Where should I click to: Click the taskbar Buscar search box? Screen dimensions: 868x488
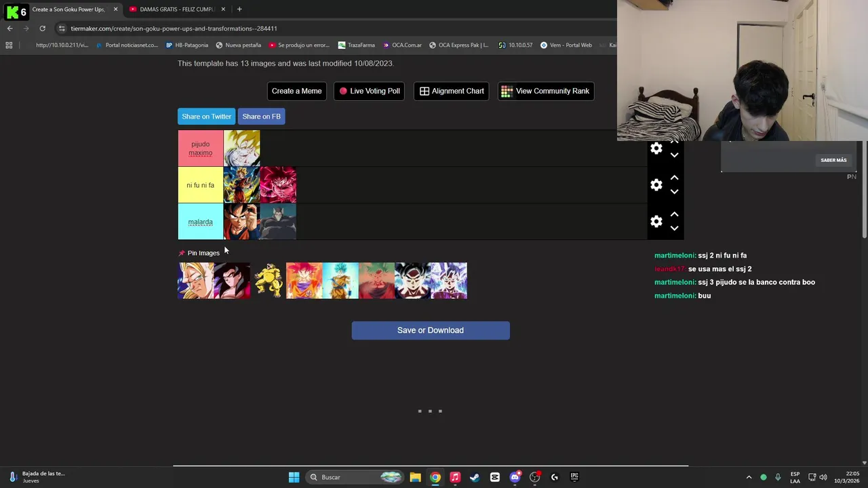[x=355, y=477]
